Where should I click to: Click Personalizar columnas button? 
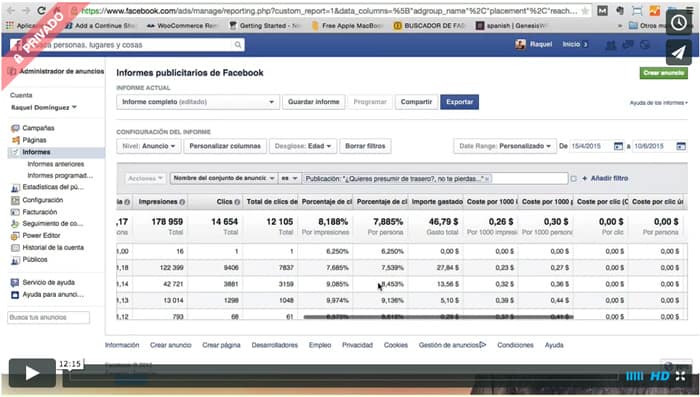[x=225, y=146]
